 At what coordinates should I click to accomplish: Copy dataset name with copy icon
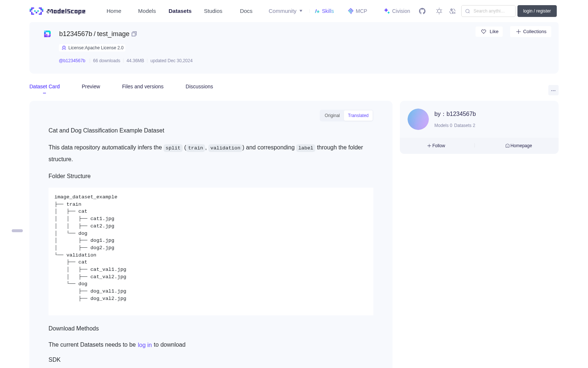point(134,34)
